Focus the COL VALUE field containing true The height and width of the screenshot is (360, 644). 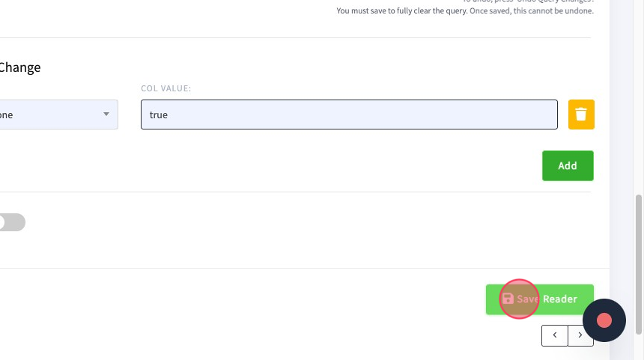tap(349, 115)
